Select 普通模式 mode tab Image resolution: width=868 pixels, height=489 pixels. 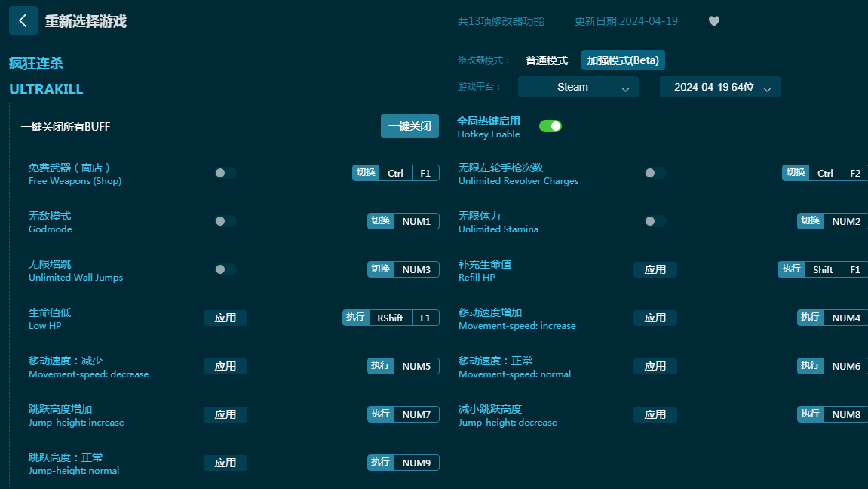pos(547,60)
